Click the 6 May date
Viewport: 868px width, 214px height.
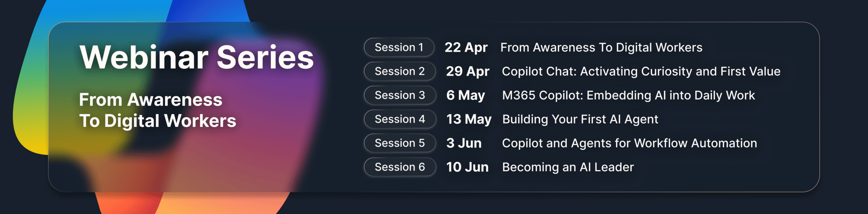tap(466, 95)
